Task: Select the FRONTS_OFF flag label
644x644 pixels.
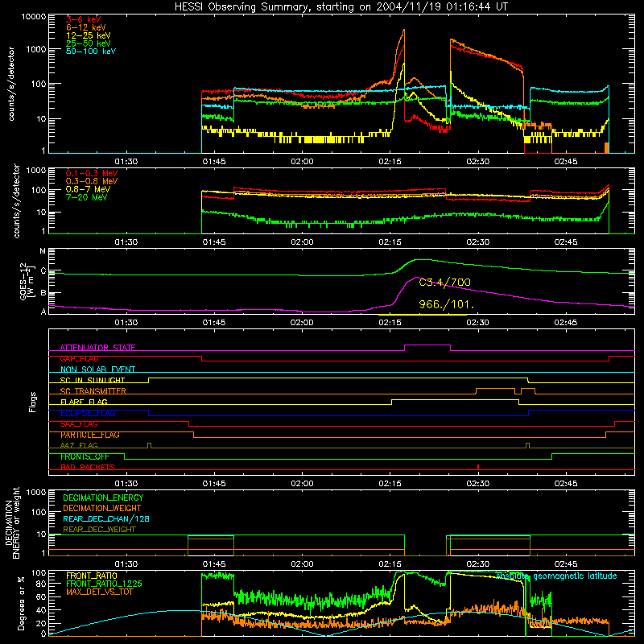Action: point(85,456)
